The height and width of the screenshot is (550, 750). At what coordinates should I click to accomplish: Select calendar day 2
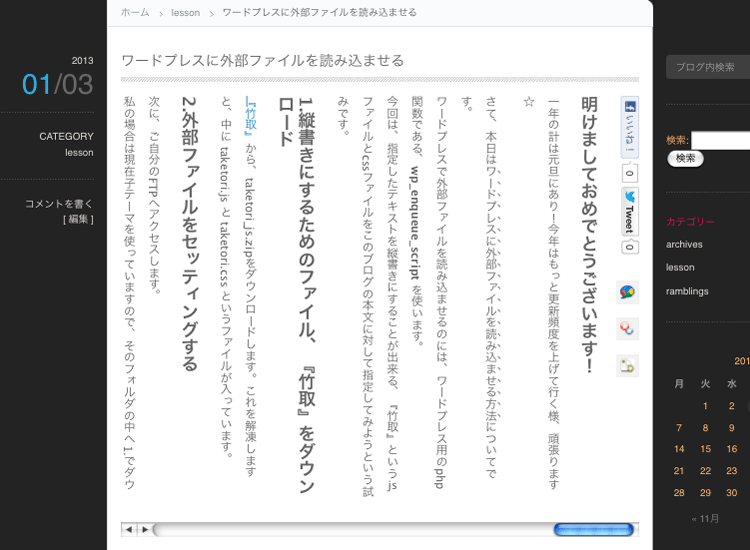pyautogui.click(x=731, y=406)
